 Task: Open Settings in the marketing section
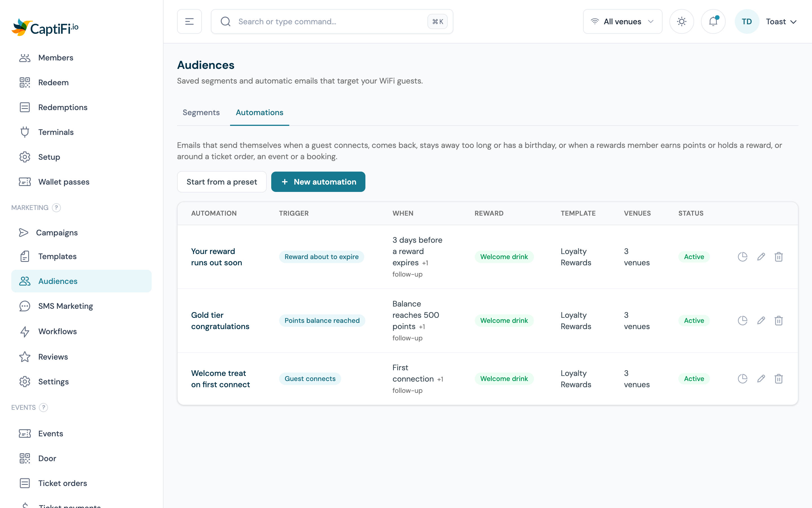(x=81, y=382)
